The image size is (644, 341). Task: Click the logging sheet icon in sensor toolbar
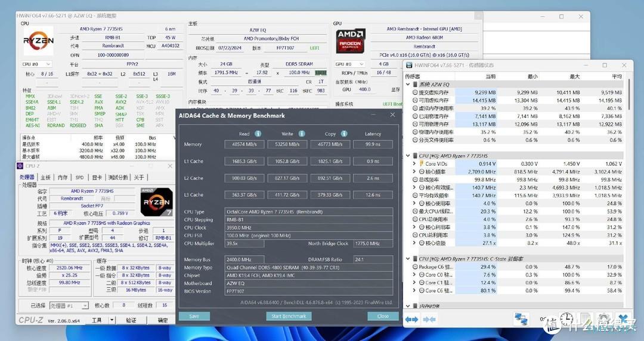pos(585,319)
